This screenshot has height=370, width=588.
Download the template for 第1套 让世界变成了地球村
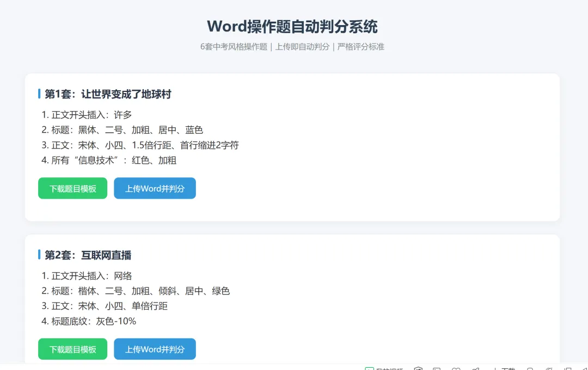tap(72, 188)
